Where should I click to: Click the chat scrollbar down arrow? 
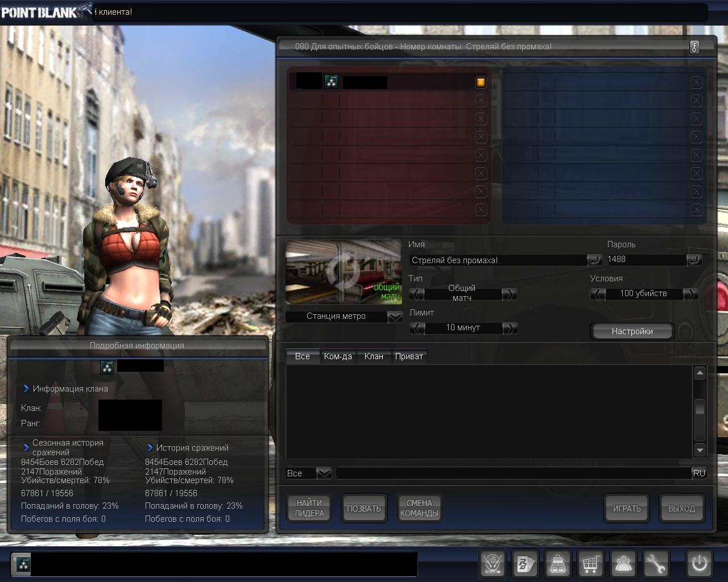[x=700, y=450]
